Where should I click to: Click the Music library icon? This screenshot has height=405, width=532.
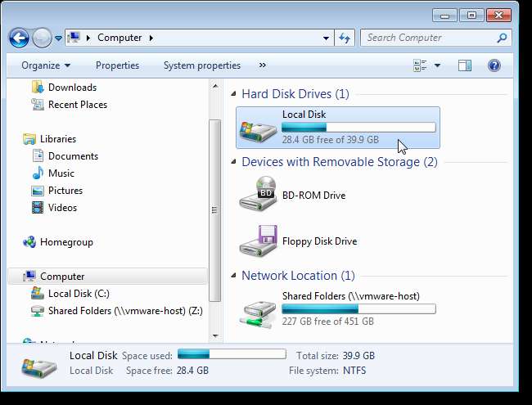38,173
